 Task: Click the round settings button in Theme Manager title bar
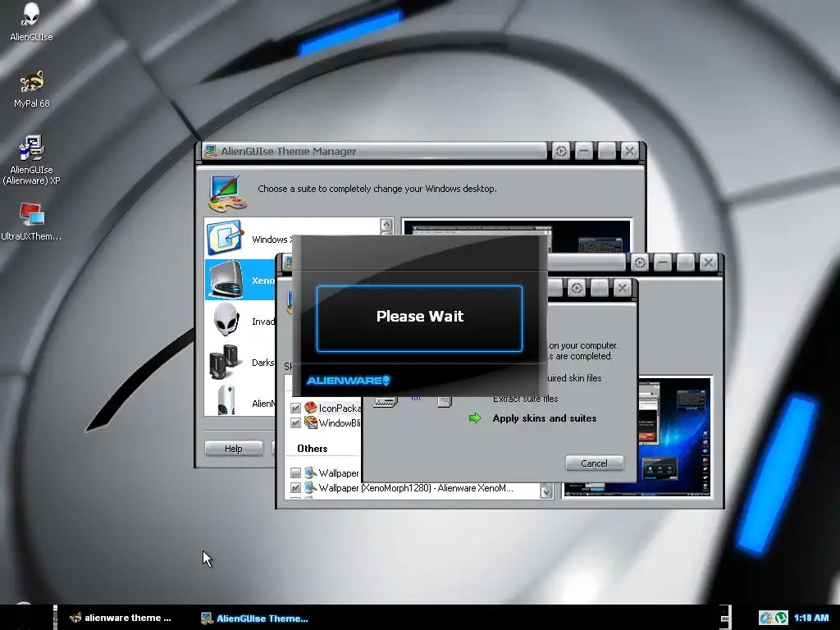pos(561,151)
